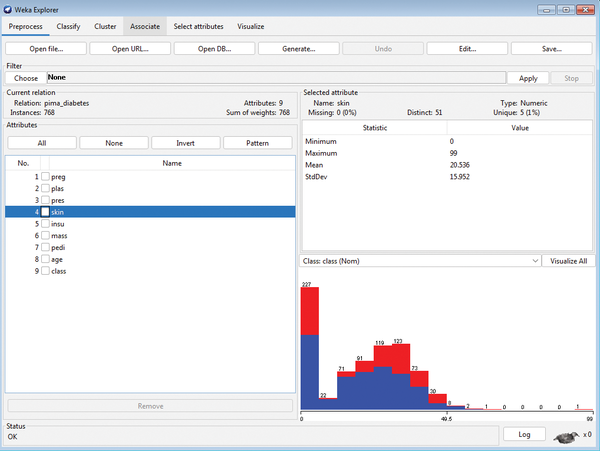Click the relation name pima_diabetes
The width and height of the screenshot is (600, 451).
[67, 103]
